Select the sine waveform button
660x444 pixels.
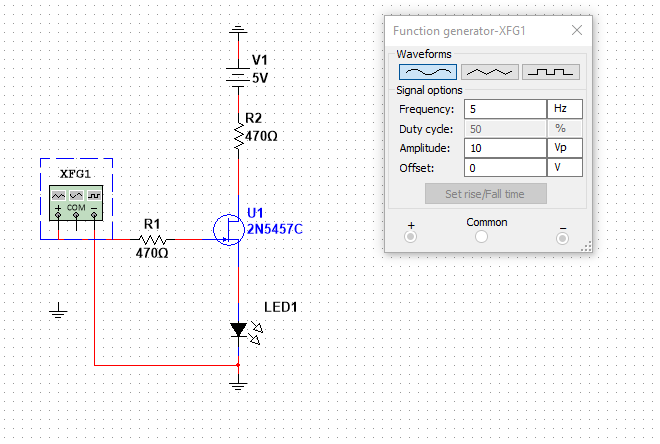pos(428,72)
